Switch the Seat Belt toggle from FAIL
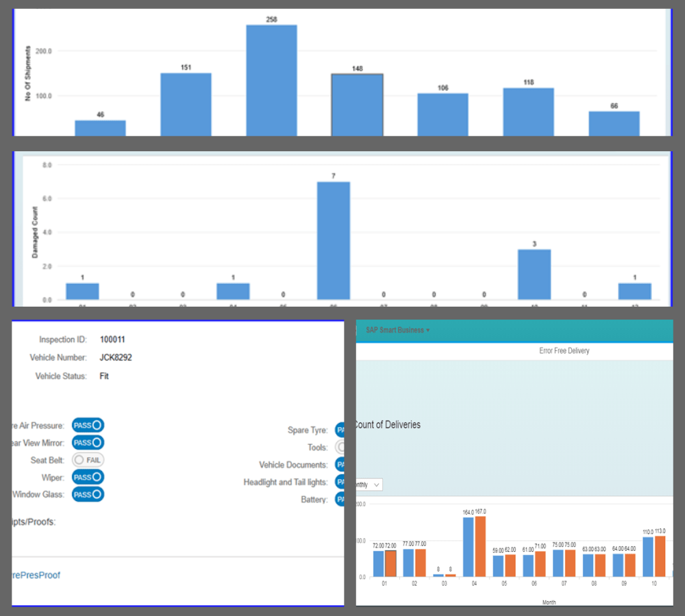Image resolution: width=685 pixels, height=616 pixels. (88, 460)
